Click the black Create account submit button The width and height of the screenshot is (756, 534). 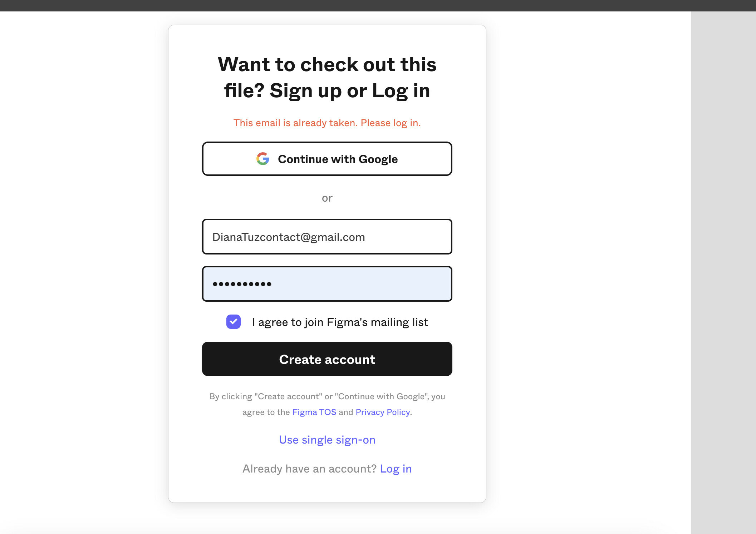click(x=327, y=359)
